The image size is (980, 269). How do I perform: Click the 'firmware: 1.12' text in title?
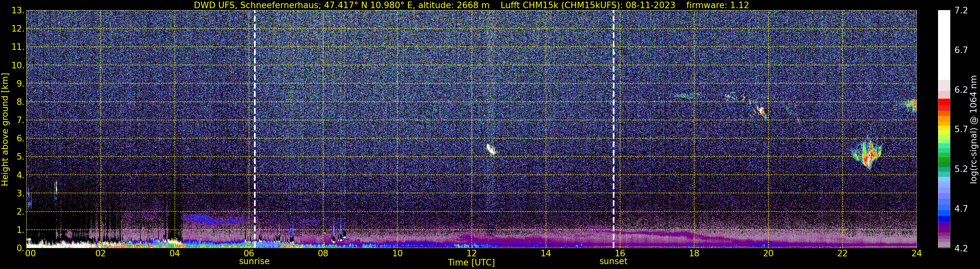coord(718,5)
